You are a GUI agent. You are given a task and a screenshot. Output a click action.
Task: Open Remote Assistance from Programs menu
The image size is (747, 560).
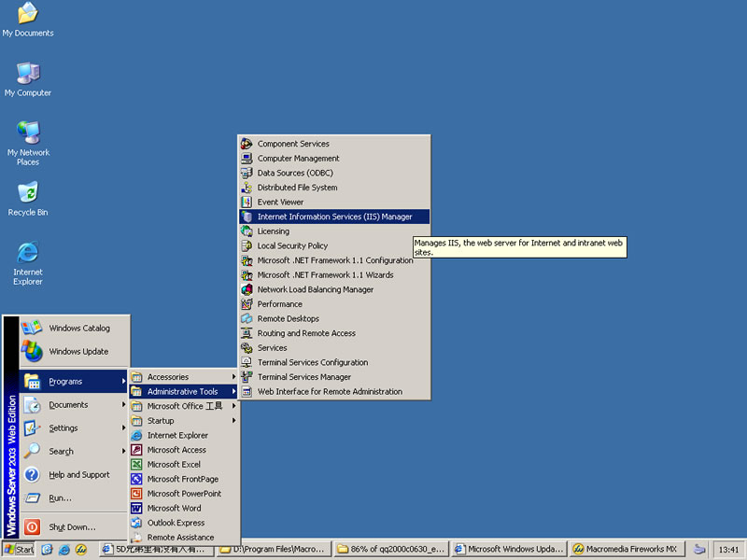(x=184, y=538)
